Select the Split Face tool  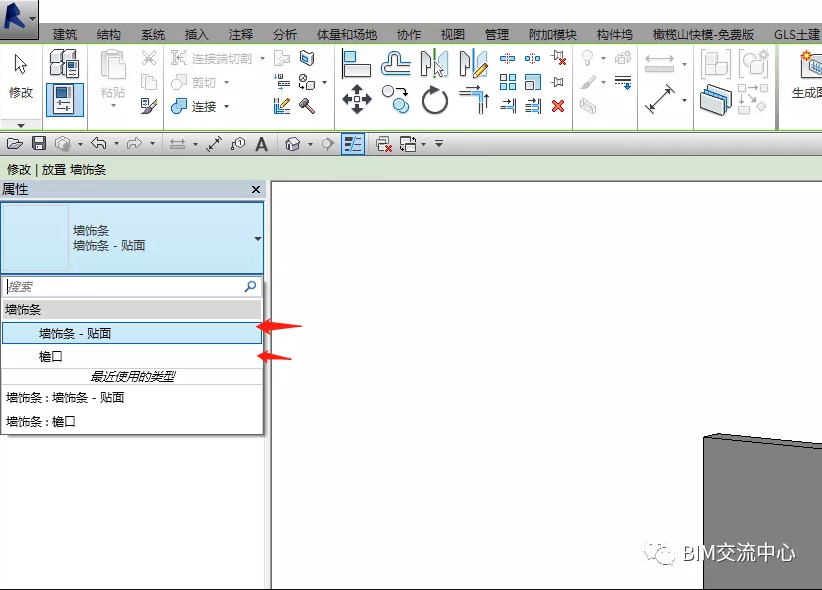point(307,58)
